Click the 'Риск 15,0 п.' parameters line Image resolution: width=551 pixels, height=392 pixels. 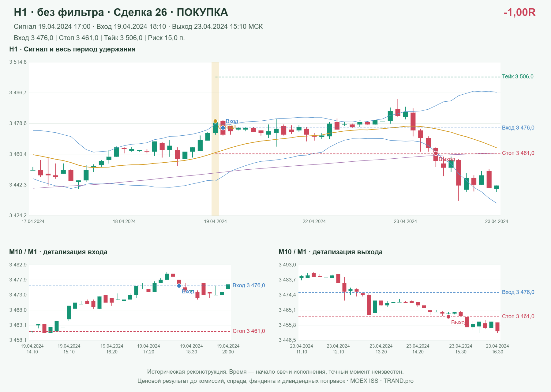pos(99,38)
